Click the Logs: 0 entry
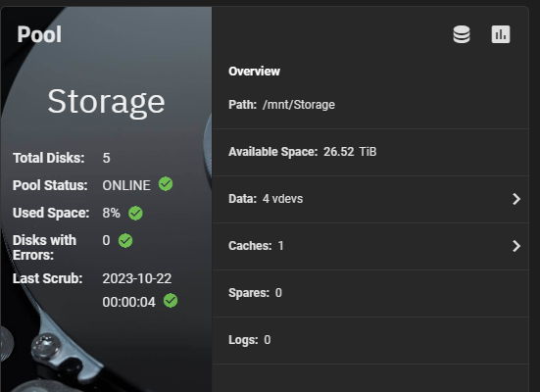Screen dimensions: 540x392 click(x=250, y=340)
